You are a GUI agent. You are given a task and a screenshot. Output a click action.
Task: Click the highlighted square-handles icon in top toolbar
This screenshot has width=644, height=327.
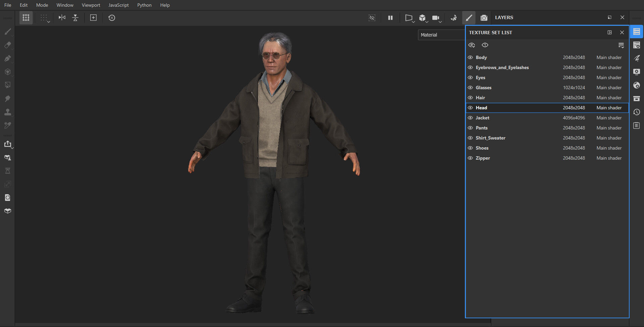26,18
